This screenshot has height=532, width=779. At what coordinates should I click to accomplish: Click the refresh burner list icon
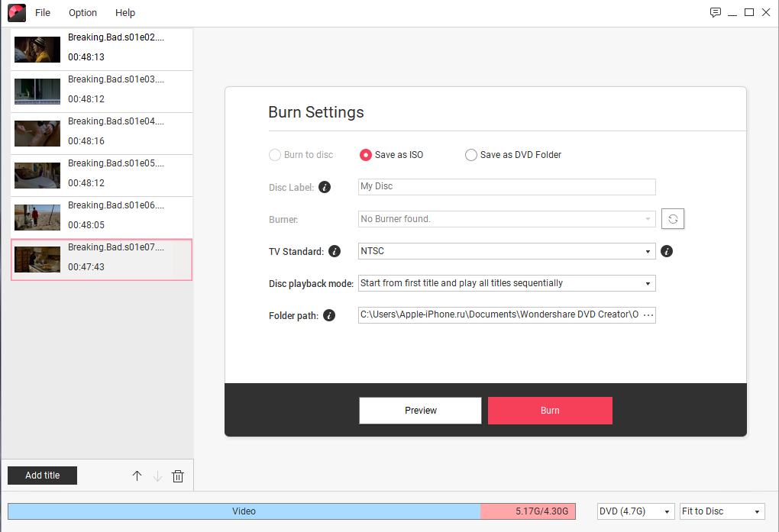click(672, 219)
